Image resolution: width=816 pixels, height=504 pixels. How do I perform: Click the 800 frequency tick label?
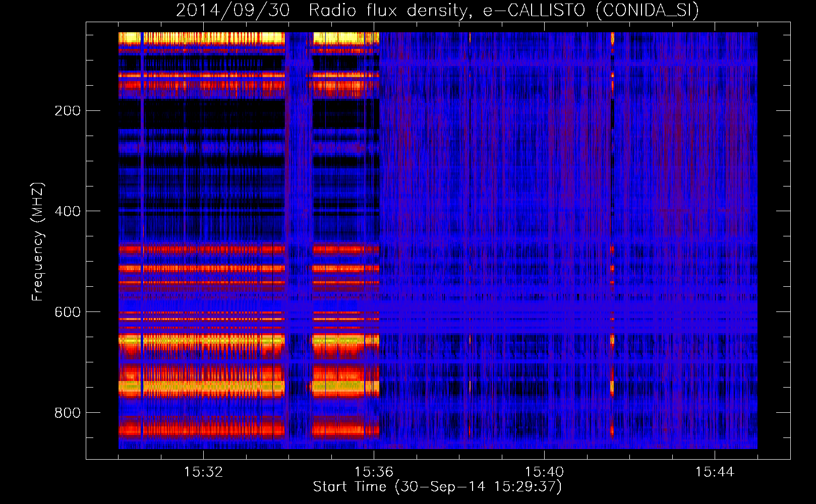click(x=68, y=413)
